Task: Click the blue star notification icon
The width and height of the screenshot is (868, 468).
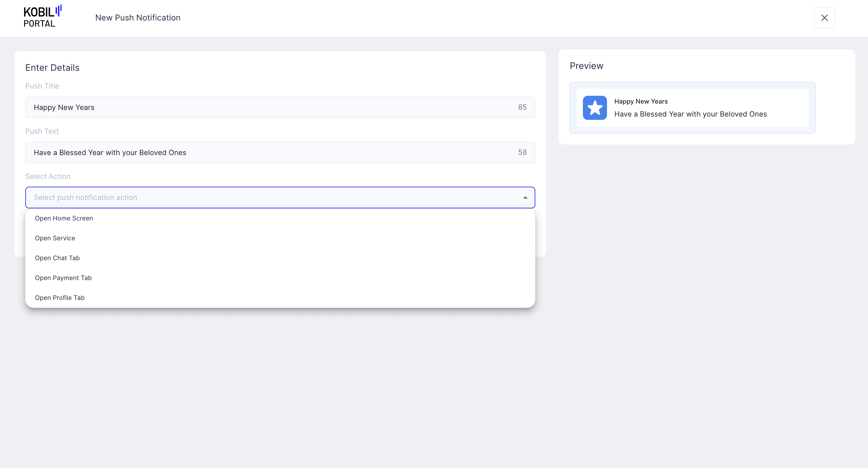Action: pyautogui.click(x=595, y=108)
